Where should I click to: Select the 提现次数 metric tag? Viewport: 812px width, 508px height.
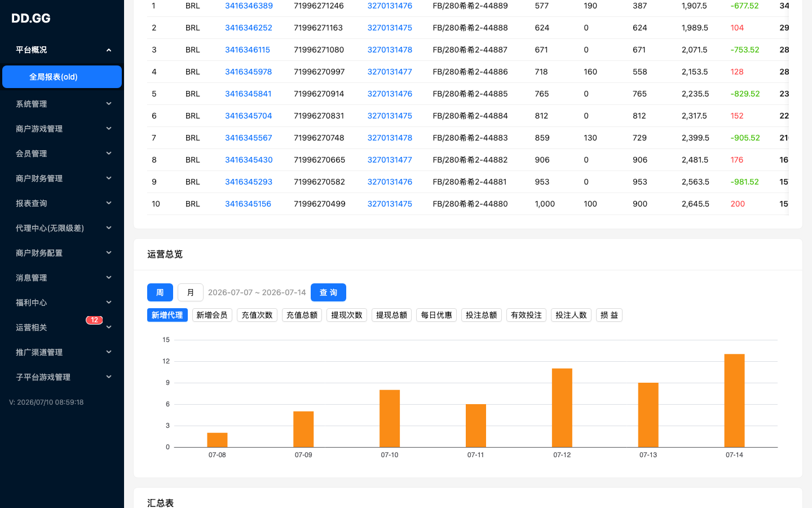coord(347,315)
